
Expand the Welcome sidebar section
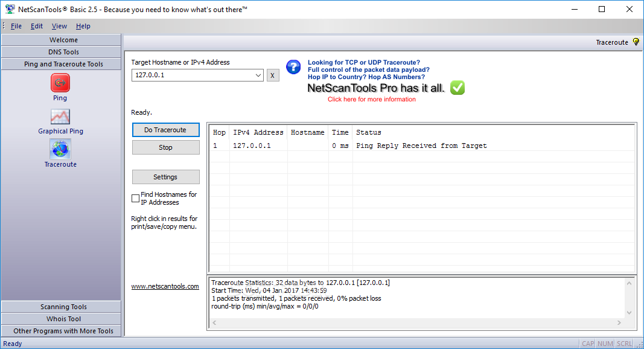click(61, 40)
